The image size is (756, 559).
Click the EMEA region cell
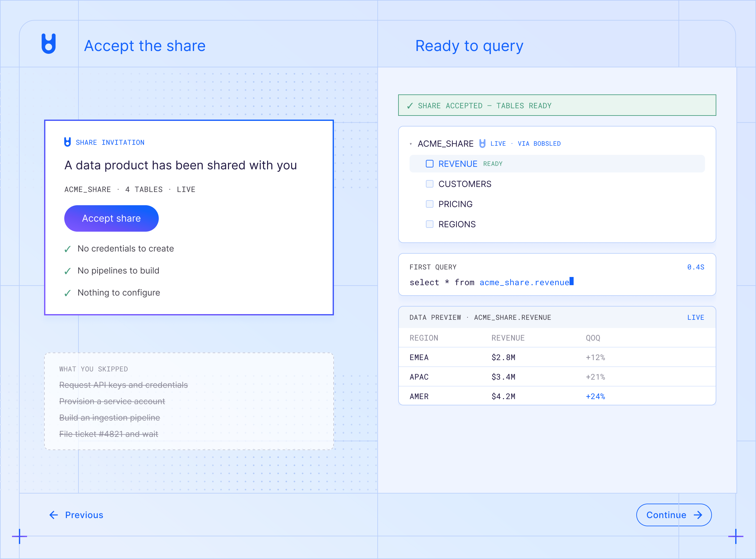pos(419,357)
